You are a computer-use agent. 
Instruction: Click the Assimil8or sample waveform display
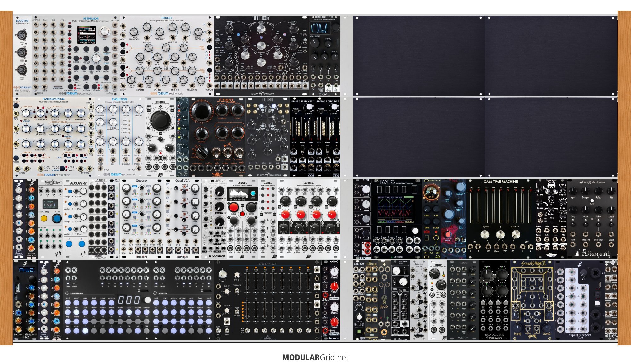(87, 35)
